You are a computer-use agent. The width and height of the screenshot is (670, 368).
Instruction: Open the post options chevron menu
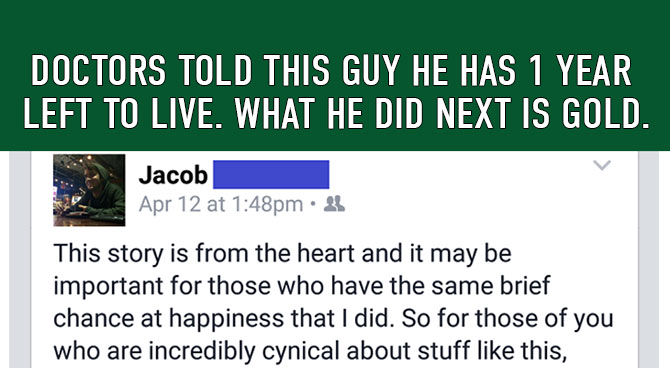click(602, 165)
